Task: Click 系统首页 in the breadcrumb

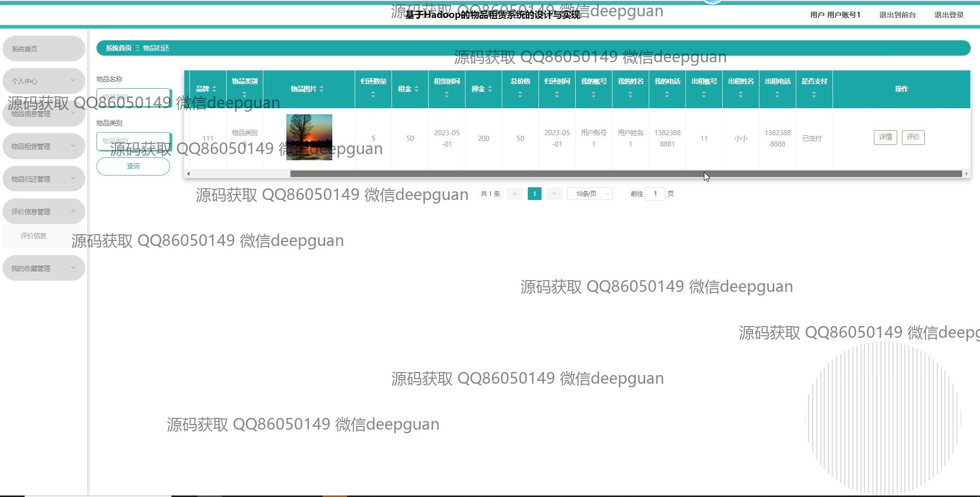Action: point(118,48)
